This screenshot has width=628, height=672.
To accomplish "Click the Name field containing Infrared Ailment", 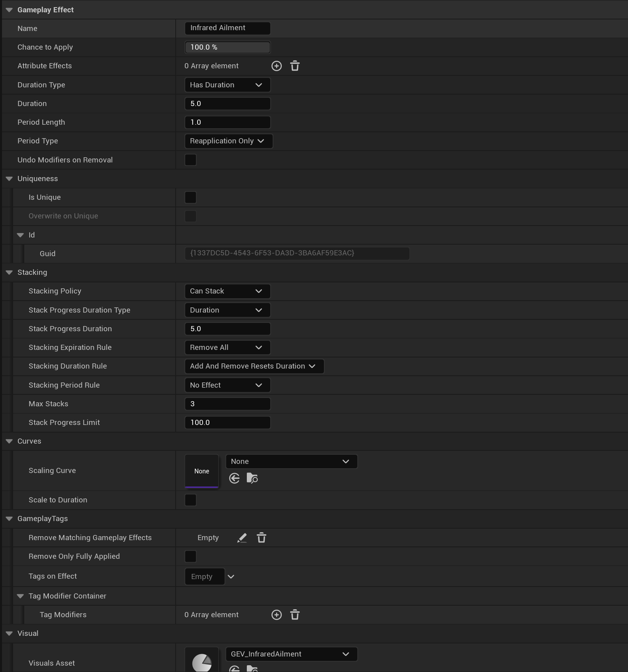I will 228,28.
